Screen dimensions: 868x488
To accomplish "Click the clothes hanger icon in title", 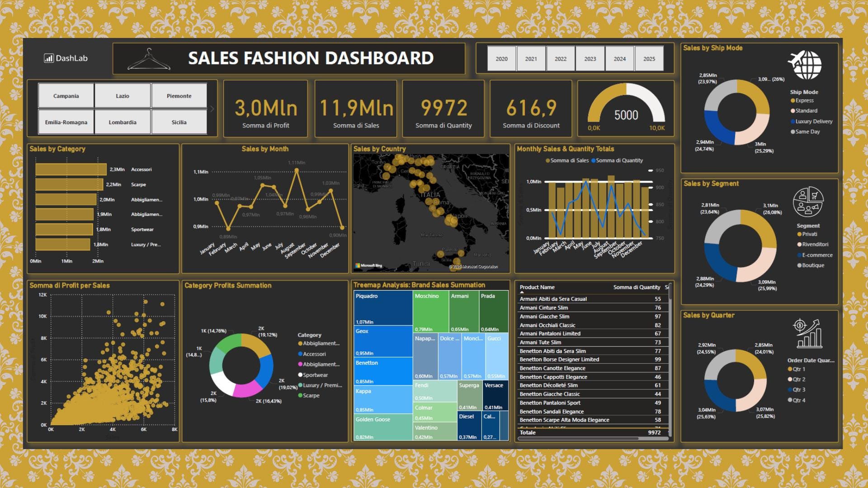I will tap(149, 59).
